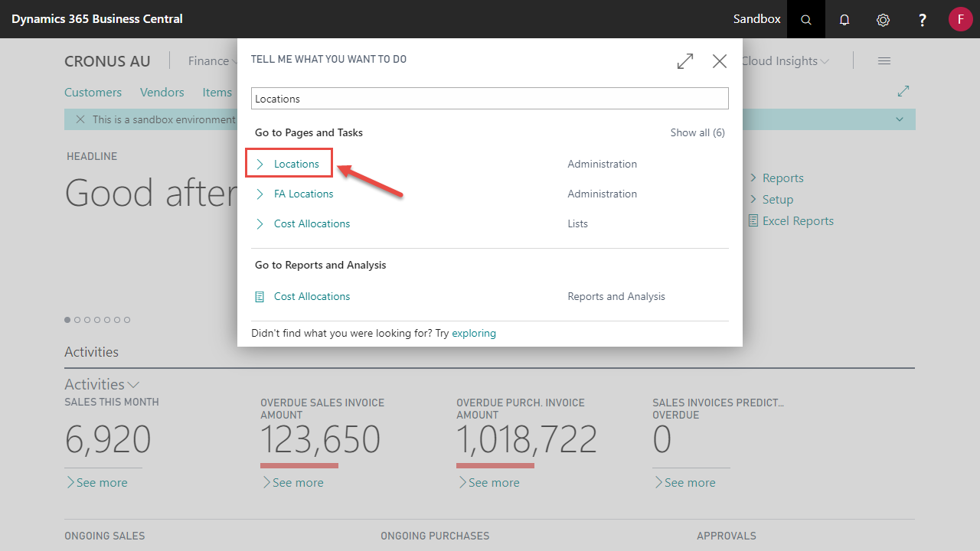Click the Cost Allocations report document icon
The image size is (980, 551).
(x=260, y=296)
